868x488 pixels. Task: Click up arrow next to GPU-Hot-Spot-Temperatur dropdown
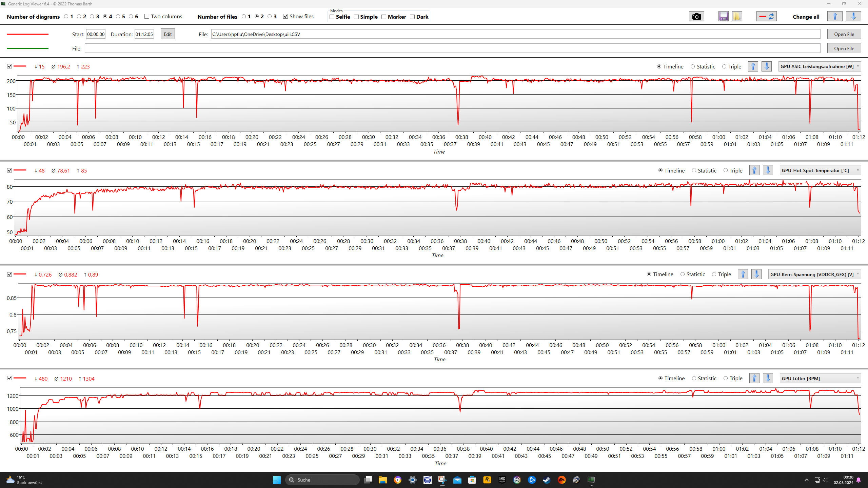754,170
